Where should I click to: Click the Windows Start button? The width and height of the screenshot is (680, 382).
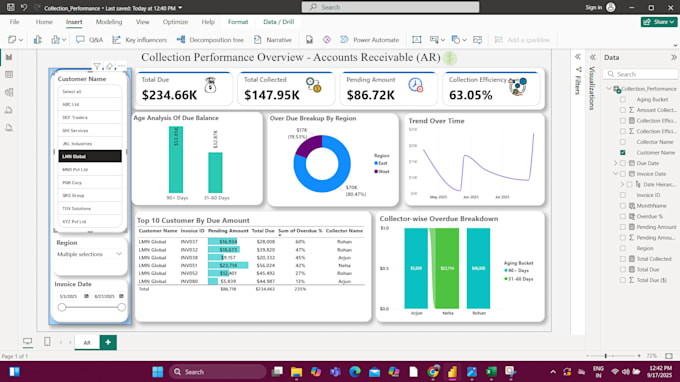157,372
